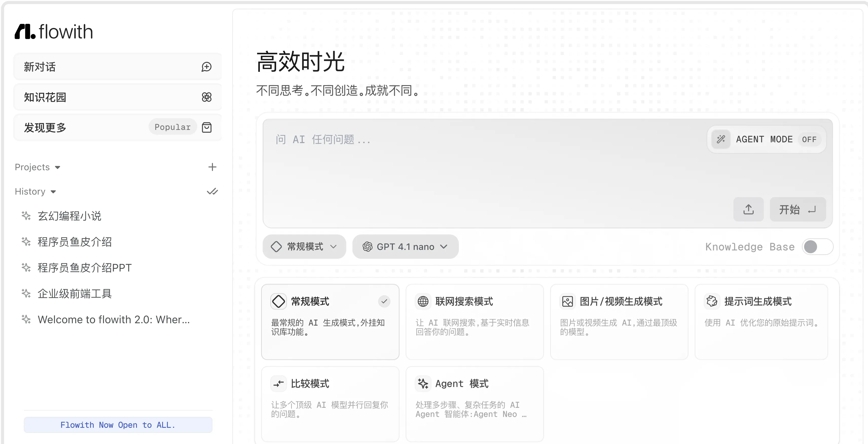Open the GPT 4.1 nano model dropdown

click(405, 247)
